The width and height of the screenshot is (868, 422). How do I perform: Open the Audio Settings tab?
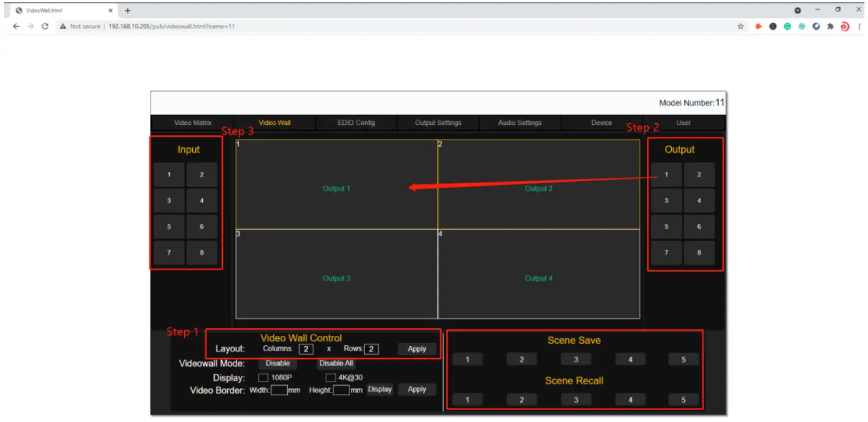[520, 123]
